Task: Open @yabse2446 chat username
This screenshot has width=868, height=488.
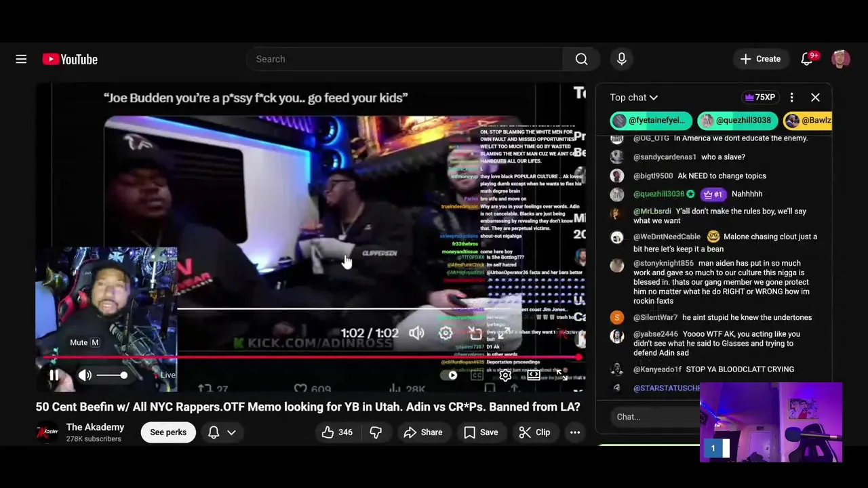Action: tap(655, 334)
